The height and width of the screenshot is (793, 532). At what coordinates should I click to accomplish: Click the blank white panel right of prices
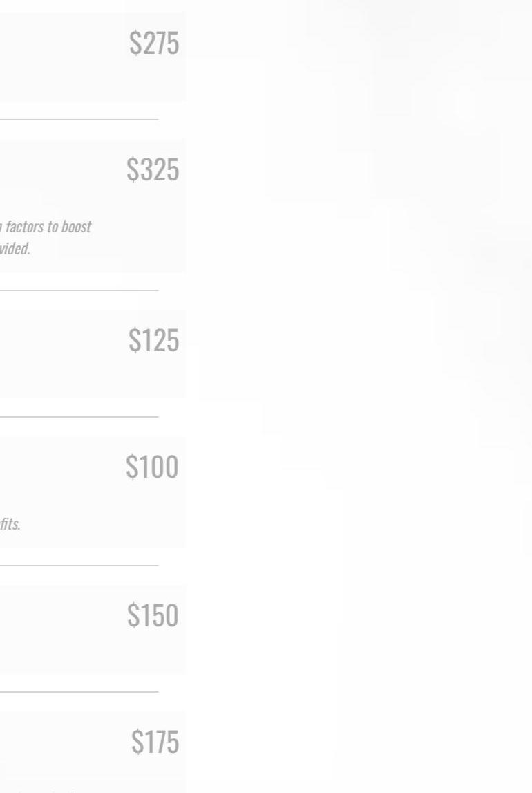coord(359,415)
